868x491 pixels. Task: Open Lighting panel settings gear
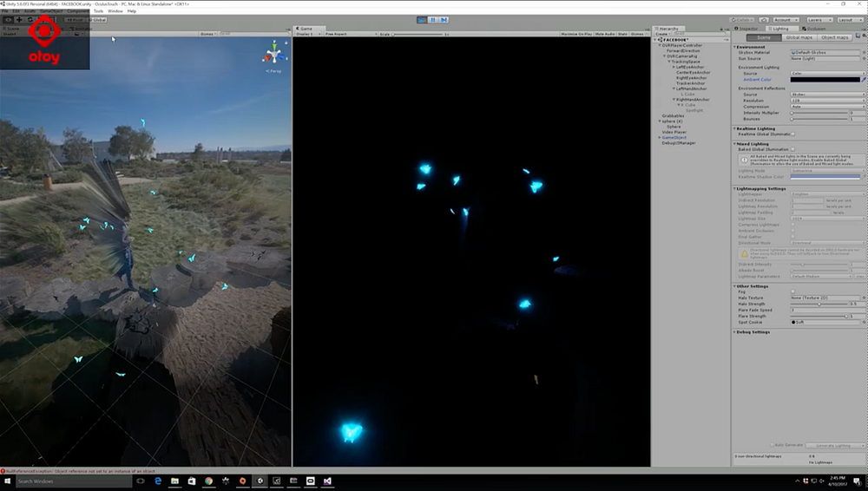pos(865,35)
